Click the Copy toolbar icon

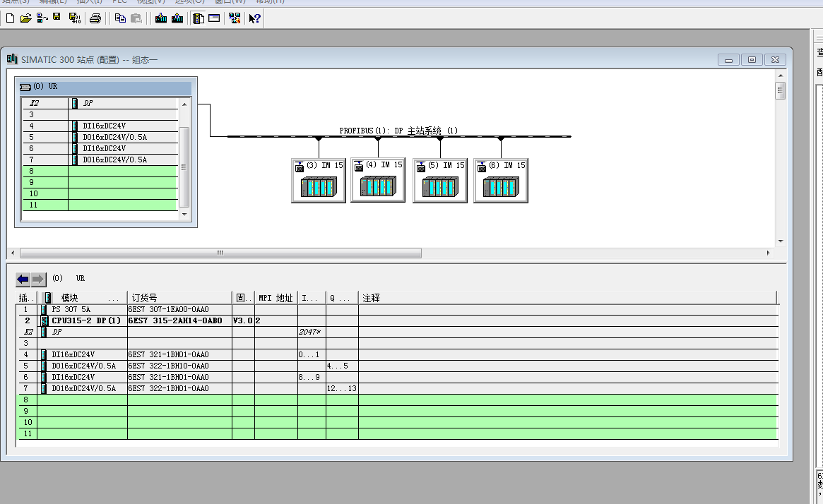(120, 18)
